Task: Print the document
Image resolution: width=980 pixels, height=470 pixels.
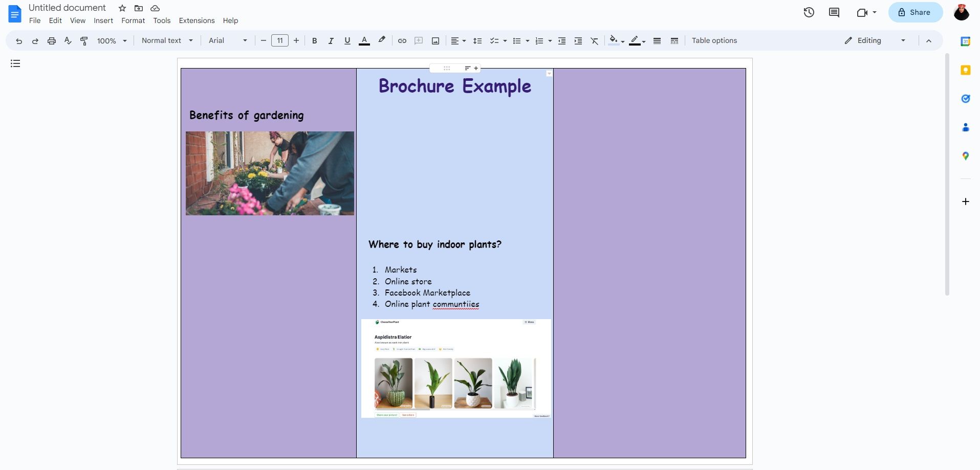Action: pos(52,41)
